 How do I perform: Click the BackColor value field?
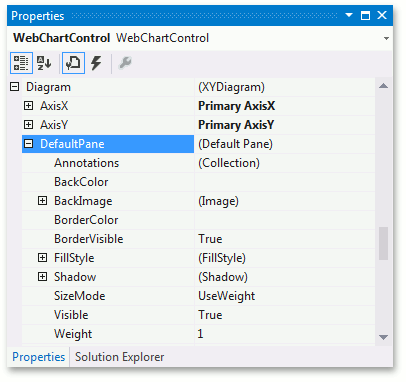(285, 182)
